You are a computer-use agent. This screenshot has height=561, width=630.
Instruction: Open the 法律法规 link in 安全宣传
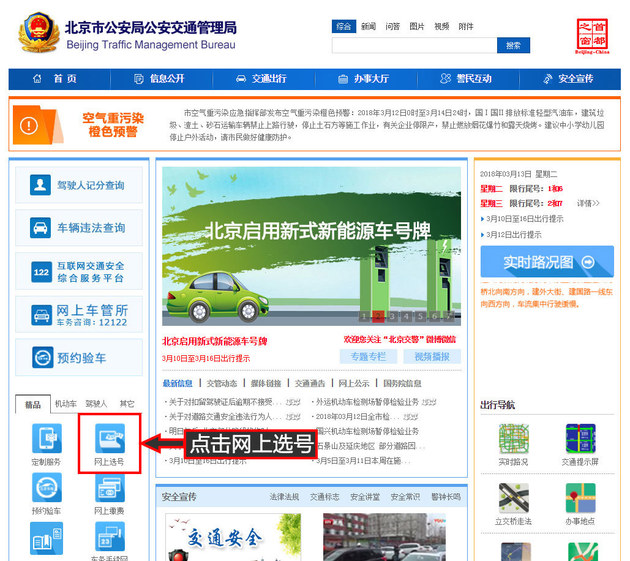pos(284,497)
